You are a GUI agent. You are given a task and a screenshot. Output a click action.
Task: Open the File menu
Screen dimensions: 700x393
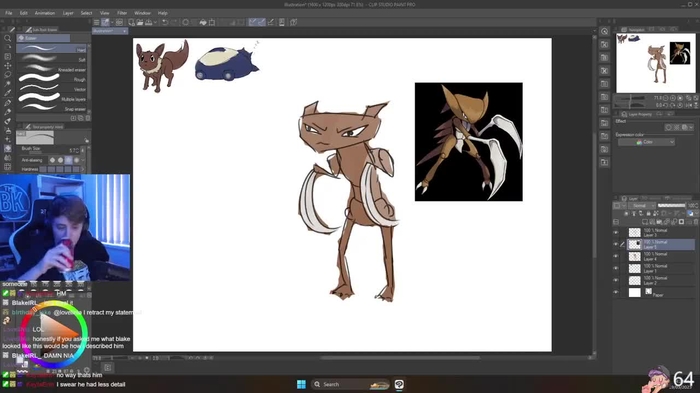click(x=8, y=13)
